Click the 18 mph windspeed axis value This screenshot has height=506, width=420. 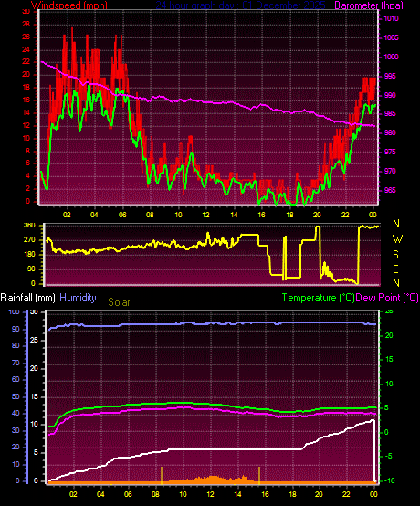pyautogui.click(x=26, y=87)
